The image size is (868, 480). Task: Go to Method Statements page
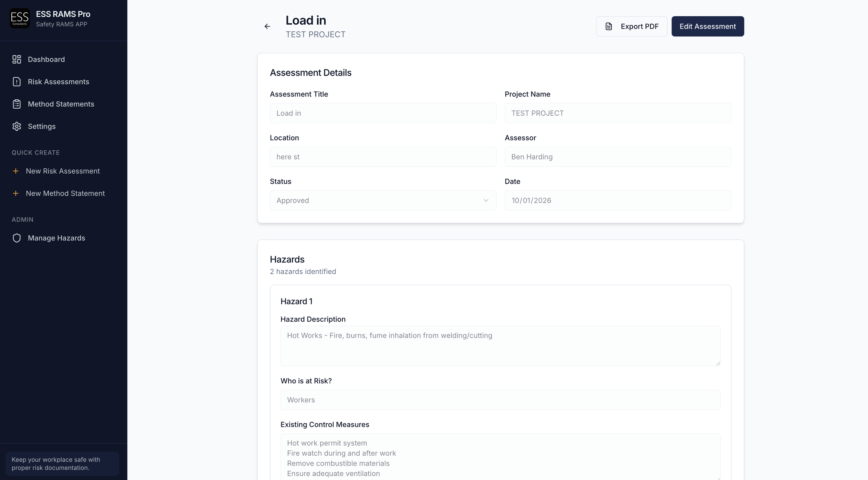click(61, 104)
